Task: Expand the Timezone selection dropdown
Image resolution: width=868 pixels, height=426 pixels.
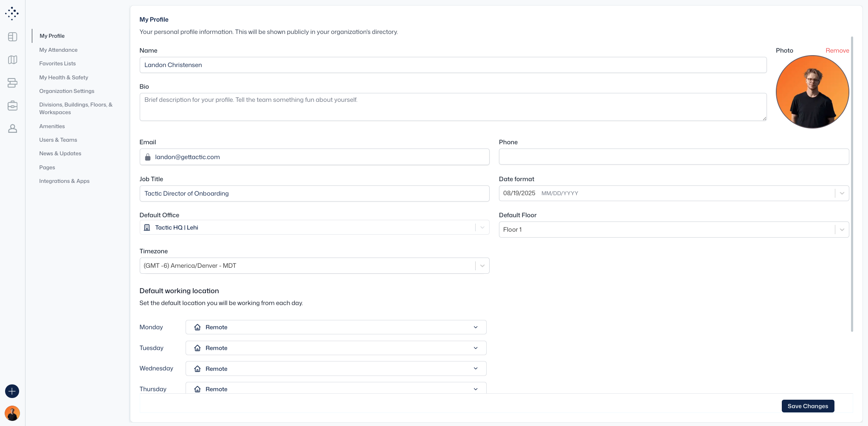Action: (x=482, y=266)
